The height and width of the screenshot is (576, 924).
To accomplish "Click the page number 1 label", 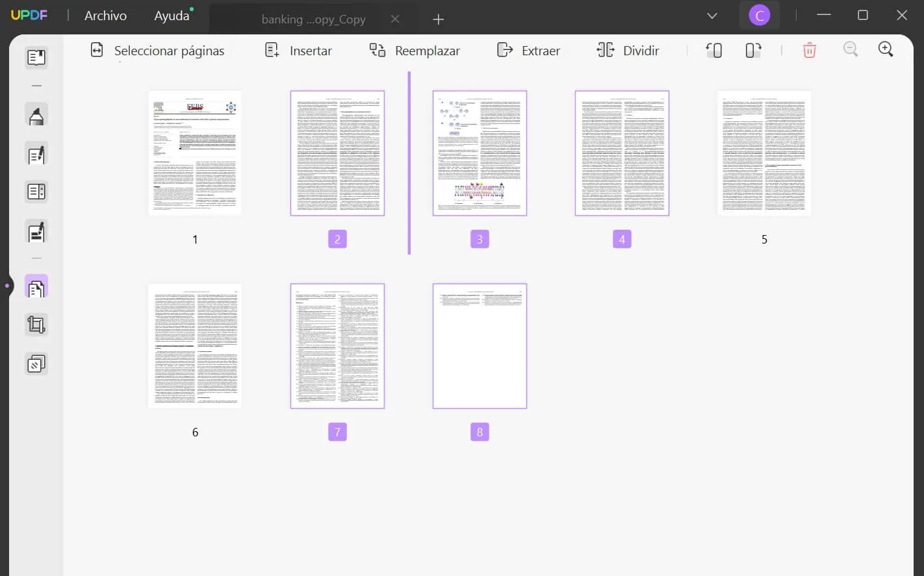I will [x=195, y=240].
